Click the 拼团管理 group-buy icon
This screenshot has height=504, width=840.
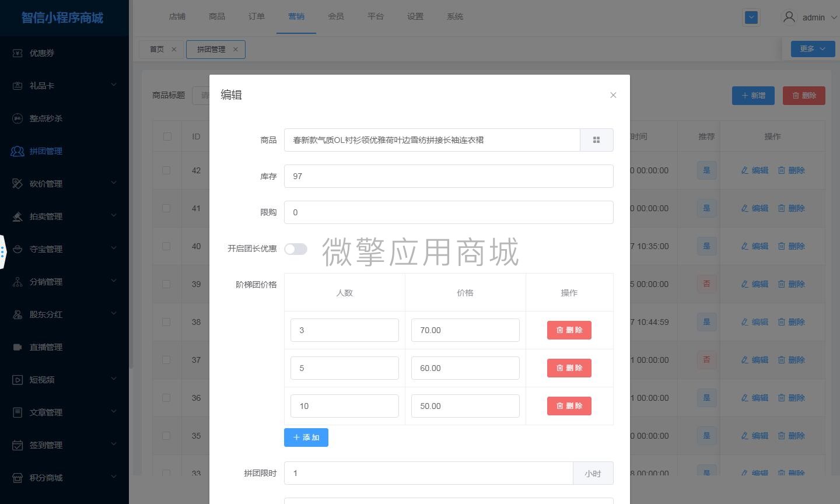[x=17, y=151]
